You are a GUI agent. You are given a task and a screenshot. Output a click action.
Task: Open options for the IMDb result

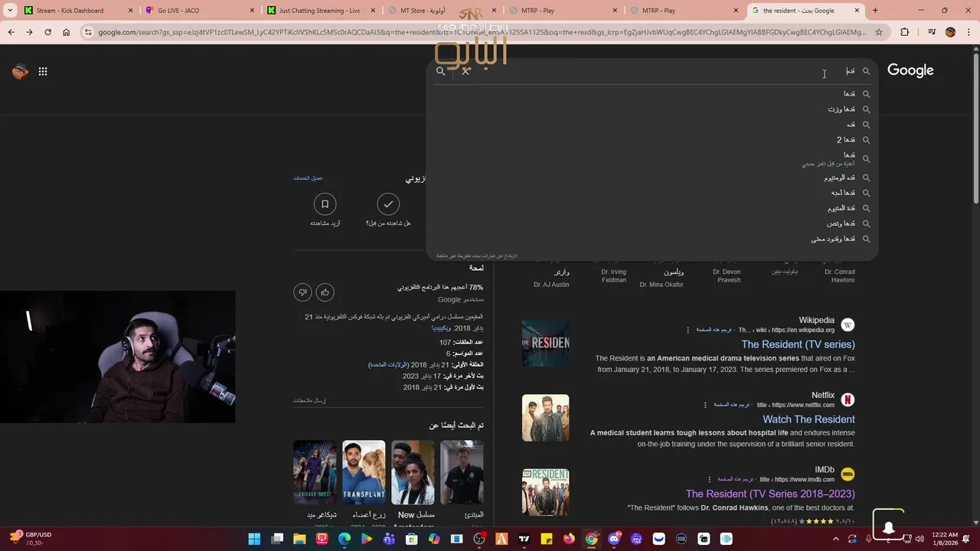[x=709, y=480]
